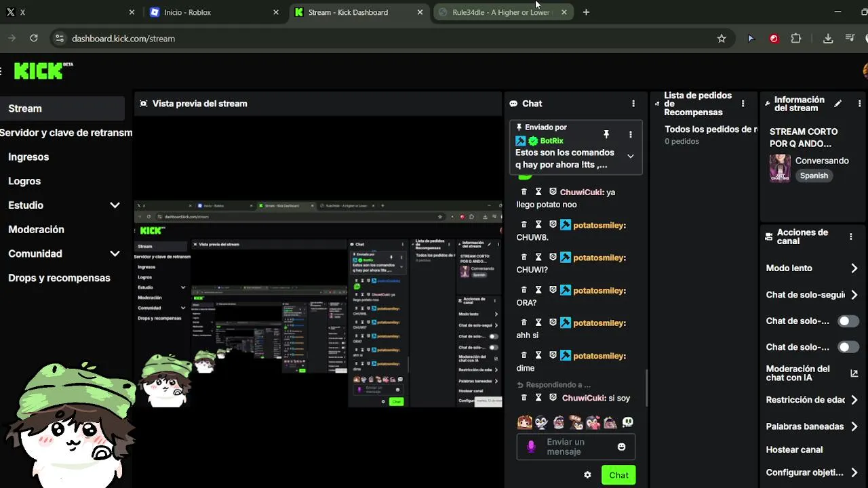This screenshot has height=488, width=868.
Task: Switch to the Inicio - Roblox tab
Action: [213, 12]
